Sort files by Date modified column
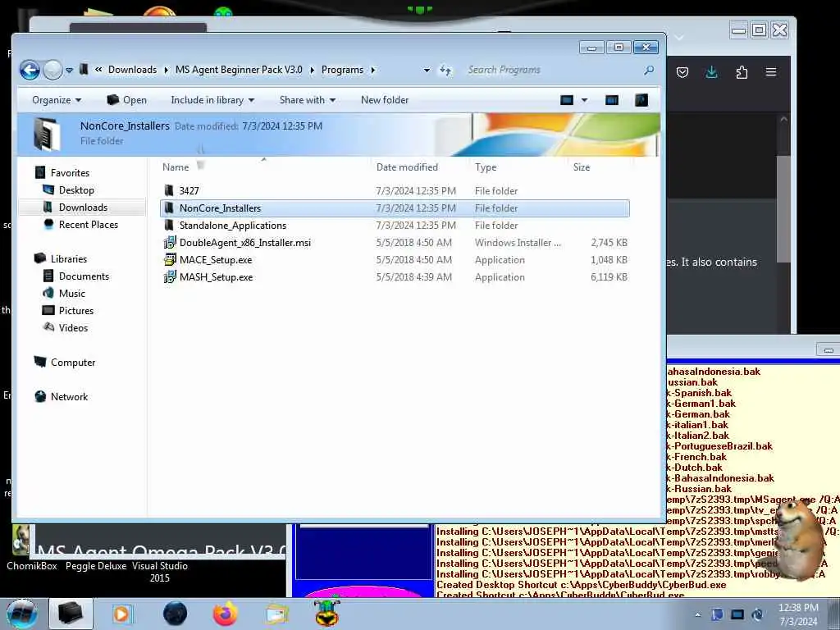Screen dimensions: 840x630 [x=407, y=167]
